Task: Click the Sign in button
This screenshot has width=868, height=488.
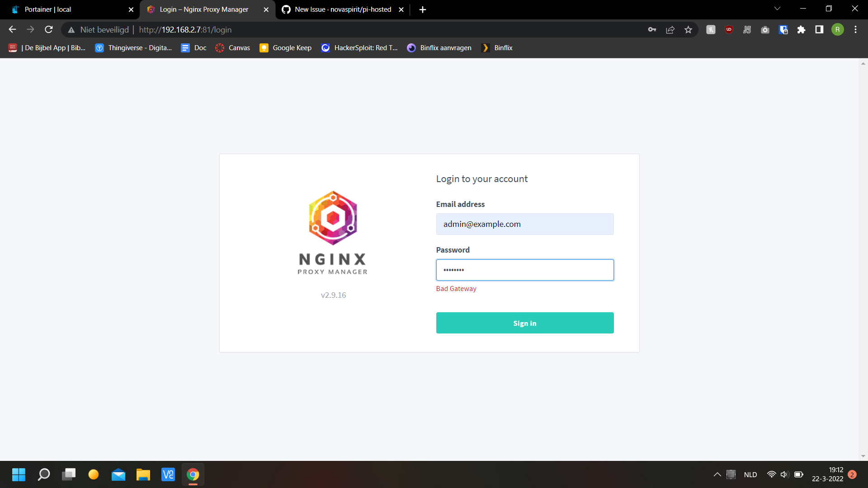Action: coord(524,323)
